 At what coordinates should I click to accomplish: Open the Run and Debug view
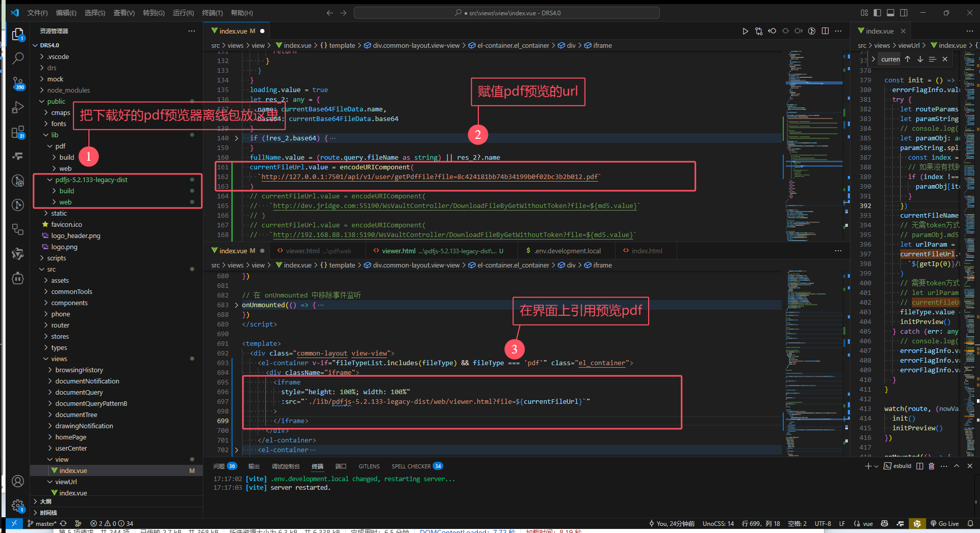pos(18,107)
